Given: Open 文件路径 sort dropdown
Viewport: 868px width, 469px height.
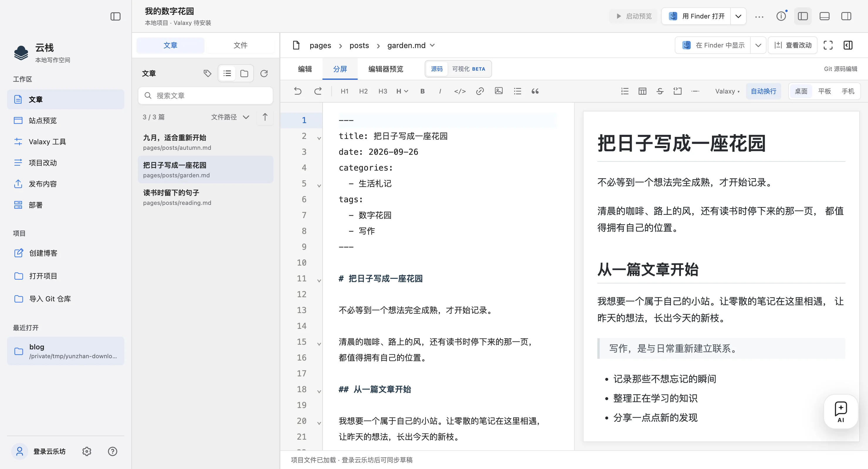Looking at the screenshot, I should click(230, 117).
